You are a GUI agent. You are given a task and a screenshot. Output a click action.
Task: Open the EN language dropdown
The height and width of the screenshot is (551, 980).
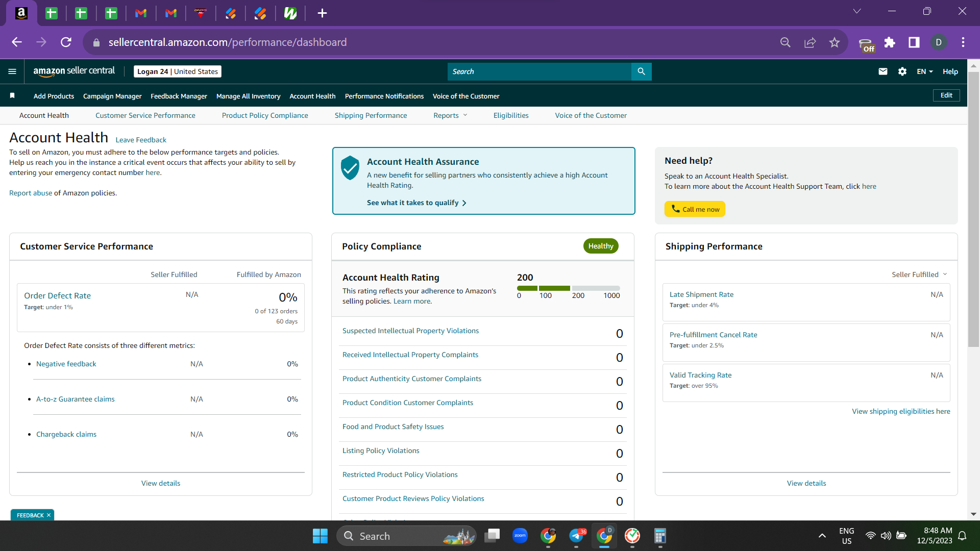(x=924, y=71)
